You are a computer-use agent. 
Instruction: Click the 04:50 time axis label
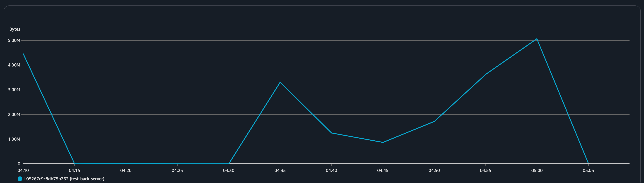point(434,170)
